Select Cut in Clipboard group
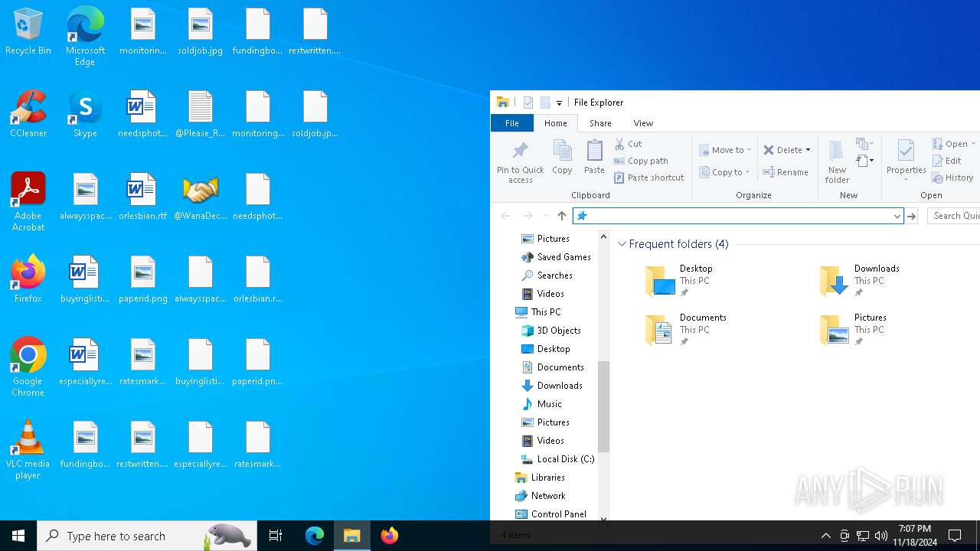The width and height of the screenshot is (980, 551). click(628, 144)
